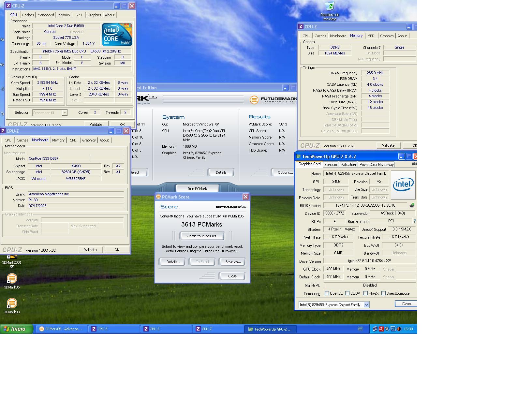This screenshot has width=532, height=399.
Task: Click GPU-Z title bar icon
Action: pos(298,156)
